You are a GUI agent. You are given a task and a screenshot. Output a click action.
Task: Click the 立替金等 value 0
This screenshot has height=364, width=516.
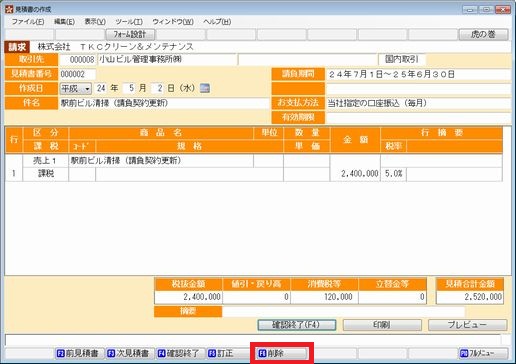tap(392, 297)
